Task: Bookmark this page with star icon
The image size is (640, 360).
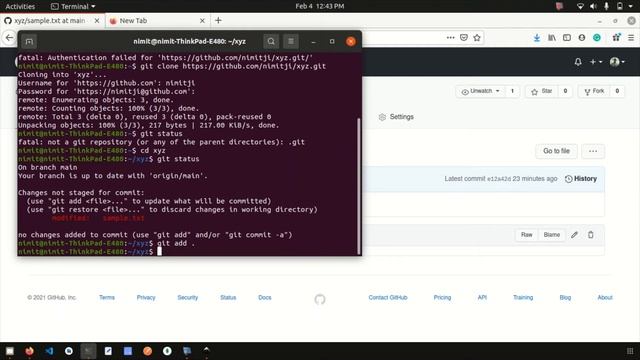Action: click(x=477, y=38)
